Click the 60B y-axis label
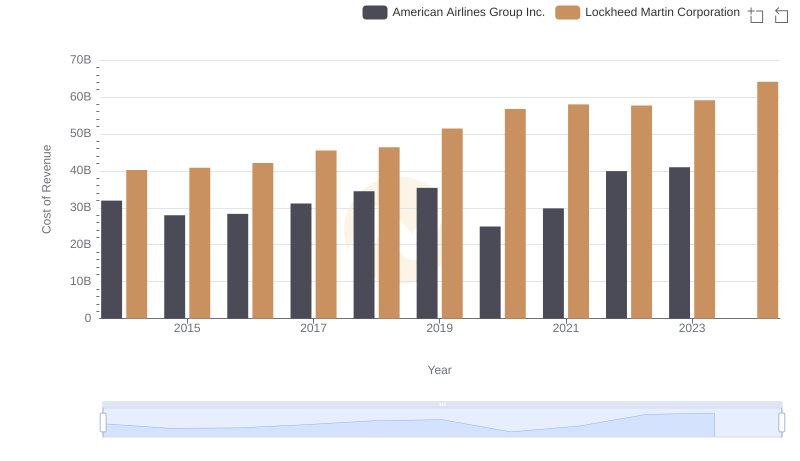 click(x=81, y=97)
